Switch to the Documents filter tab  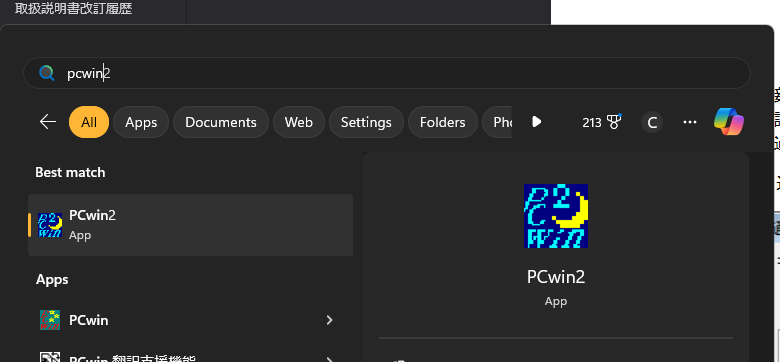(221, 122)
